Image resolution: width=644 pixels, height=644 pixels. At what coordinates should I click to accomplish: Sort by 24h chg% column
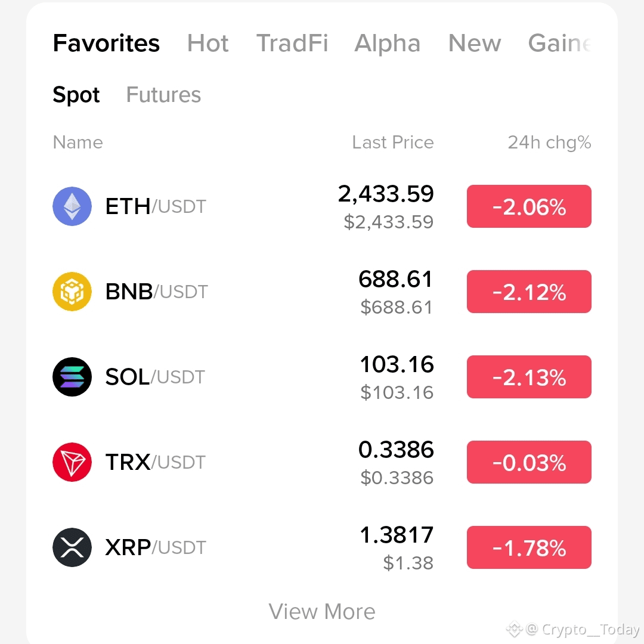(550, 143)
